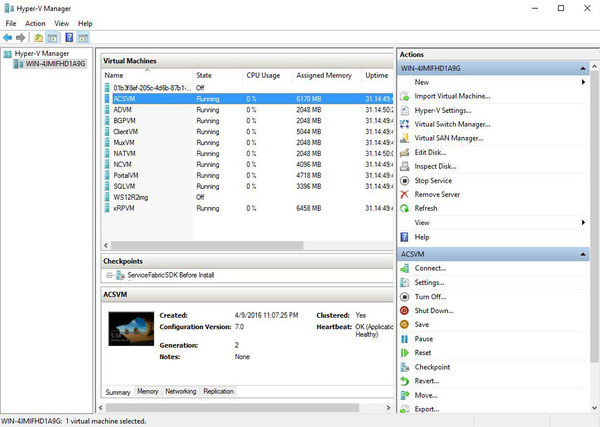The width and height of the screenshot is (600, 427).
Task: Select the ADVM virtual machine row
Action: click(248, 110)
